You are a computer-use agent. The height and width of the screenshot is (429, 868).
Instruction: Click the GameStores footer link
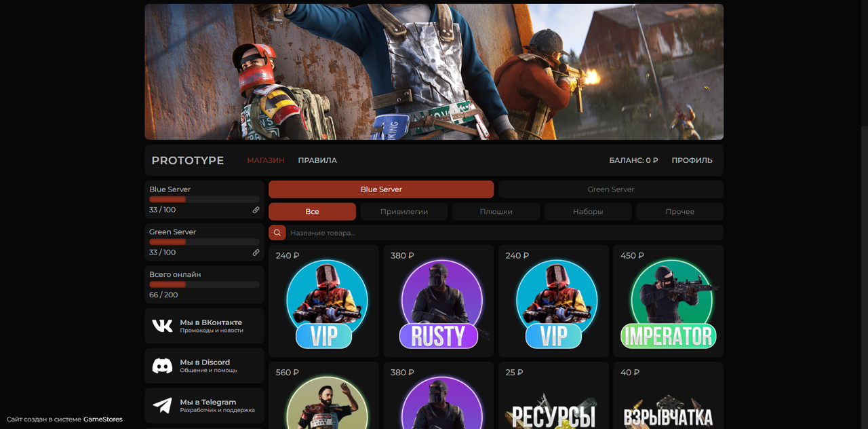[x=103, y=419]
